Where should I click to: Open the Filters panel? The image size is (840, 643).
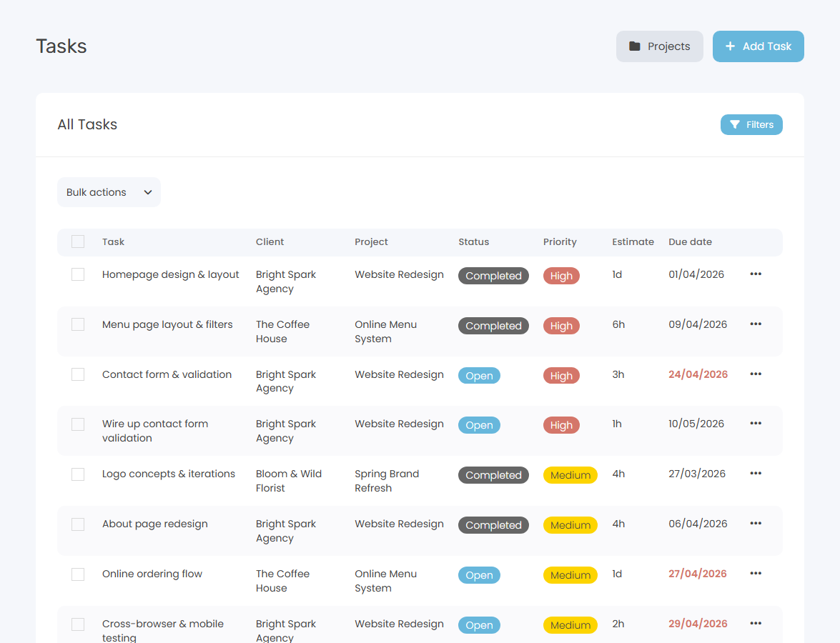751,124
